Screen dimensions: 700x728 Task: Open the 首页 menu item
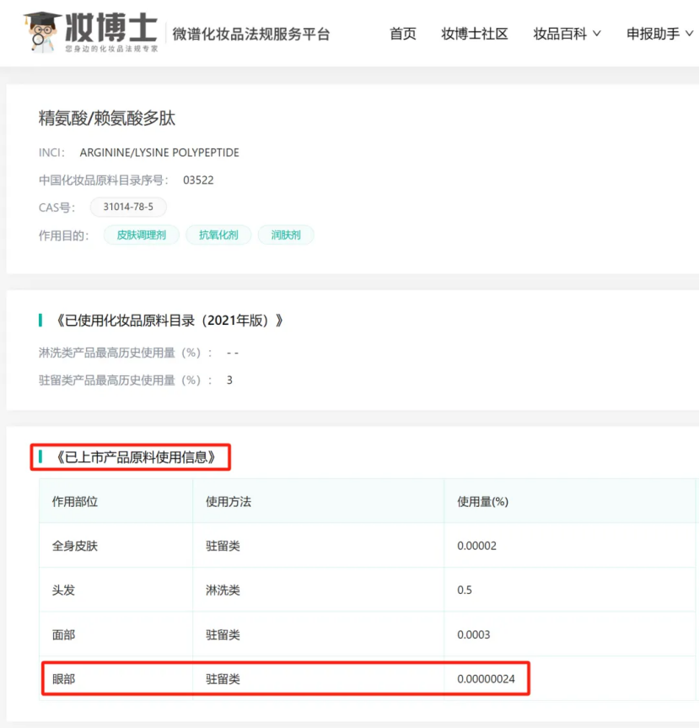click(x=402, y=34)
